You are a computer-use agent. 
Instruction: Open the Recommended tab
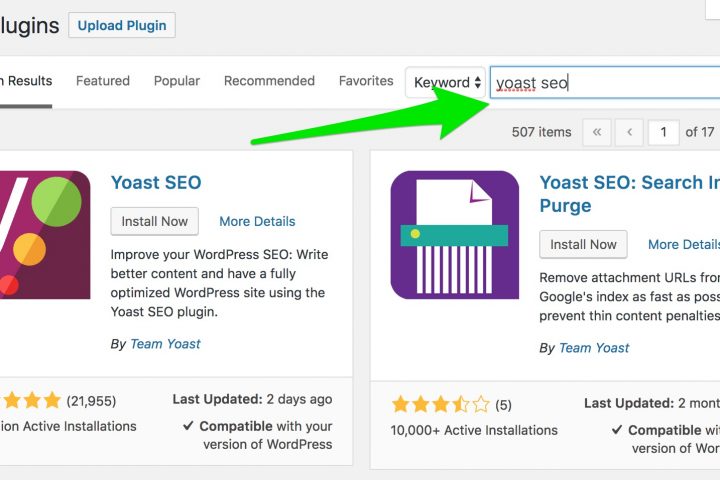269,81
